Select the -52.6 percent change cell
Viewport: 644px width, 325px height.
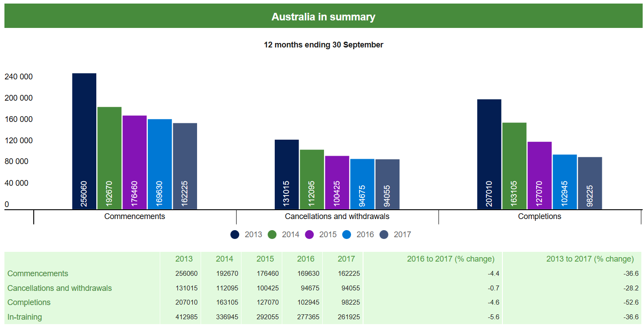point(631,302)
